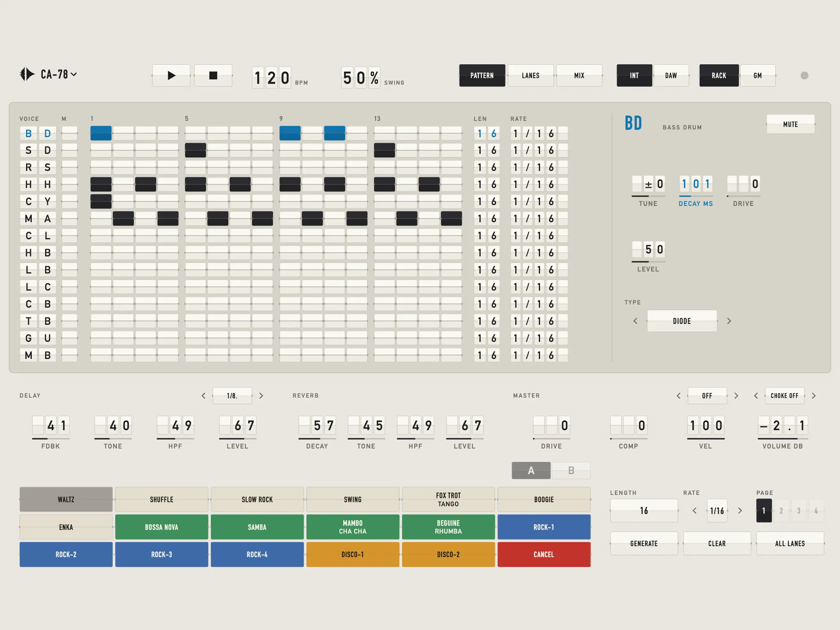Switch to pattern bank B
The height and width of the screenshot is (630, 840).
pyautogui.click(x=571, y=470)
